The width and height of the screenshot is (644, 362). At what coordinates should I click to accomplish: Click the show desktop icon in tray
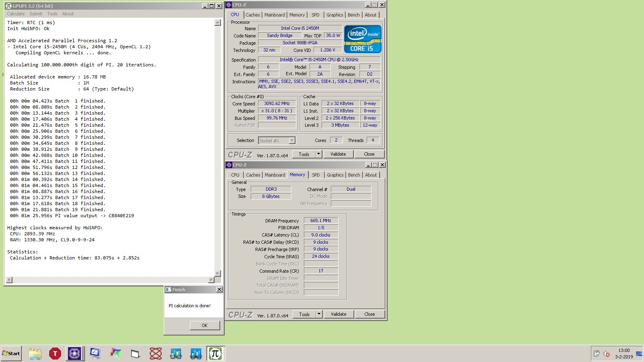pos(639,354)
